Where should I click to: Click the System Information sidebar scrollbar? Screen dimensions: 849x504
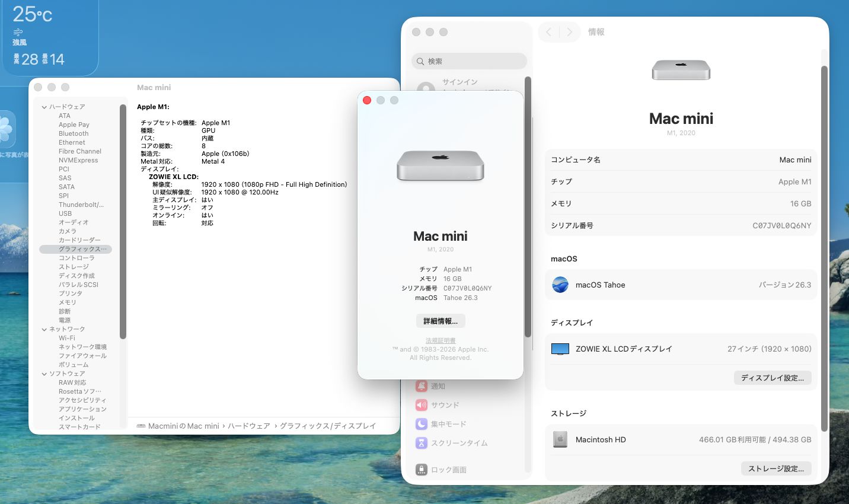tap(123, 221)
